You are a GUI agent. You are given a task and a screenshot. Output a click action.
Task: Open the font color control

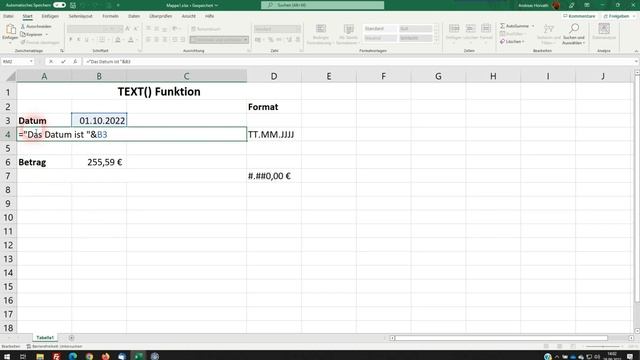point(131,40)
